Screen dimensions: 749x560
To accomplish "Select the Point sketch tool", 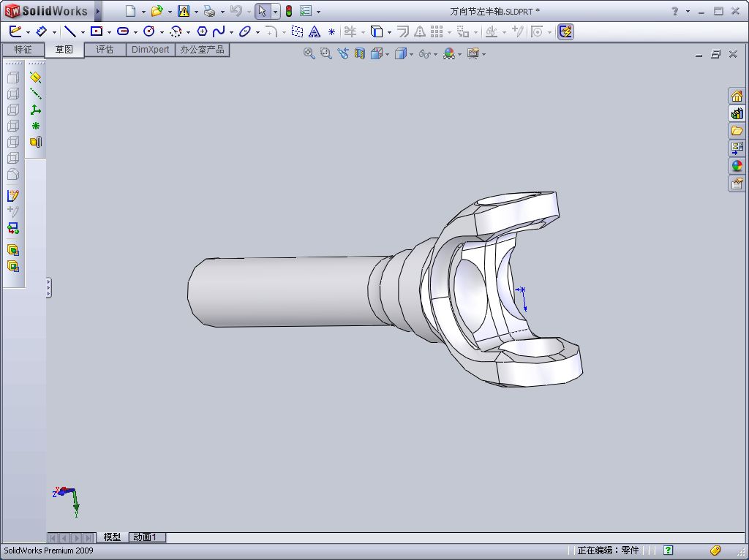I will pyautogui.click(x=331, y=31).
